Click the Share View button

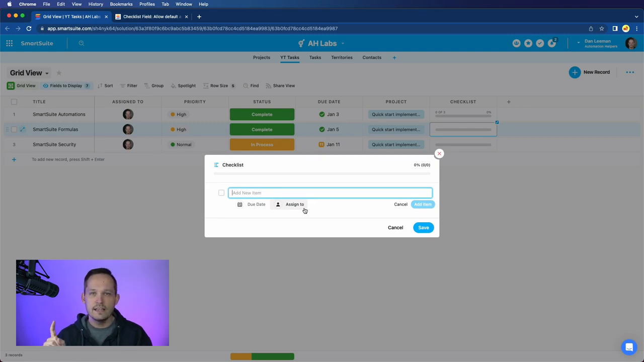pos(280,85)
